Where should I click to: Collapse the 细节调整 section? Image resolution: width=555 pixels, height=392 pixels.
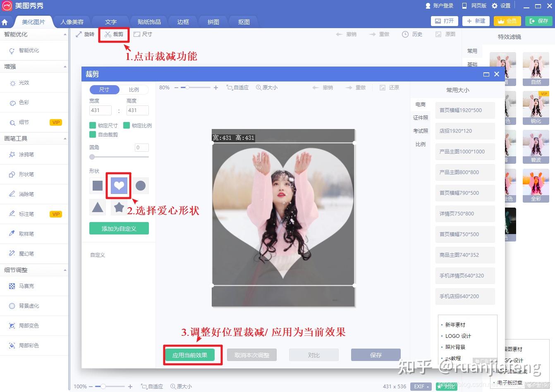point(65,270)
